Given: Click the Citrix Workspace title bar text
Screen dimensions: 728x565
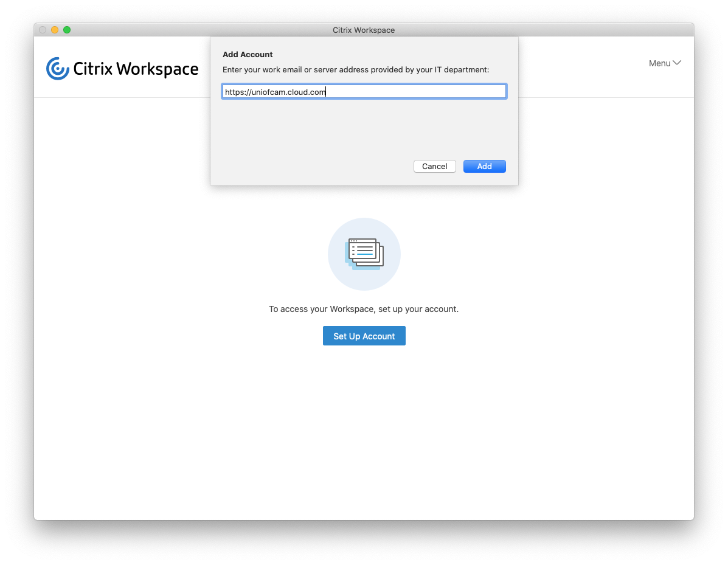Looking at the screenshot, I should click(364, 30).
